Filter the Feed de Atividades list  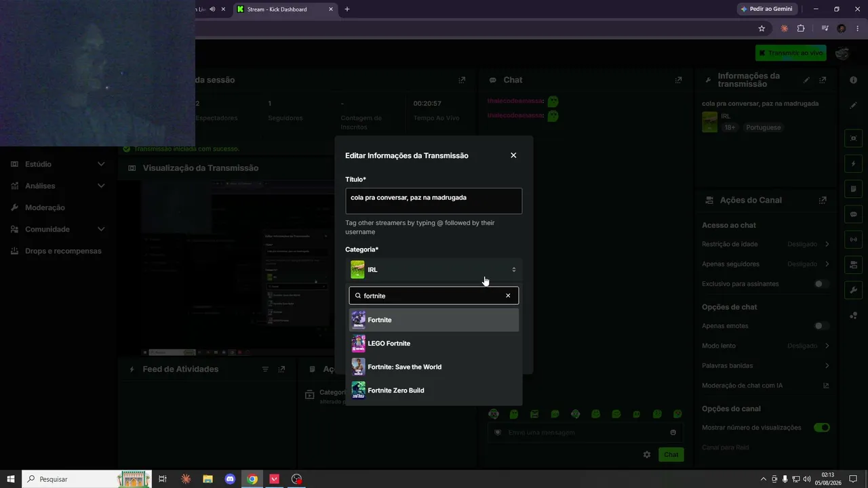(x=265, y=369)
